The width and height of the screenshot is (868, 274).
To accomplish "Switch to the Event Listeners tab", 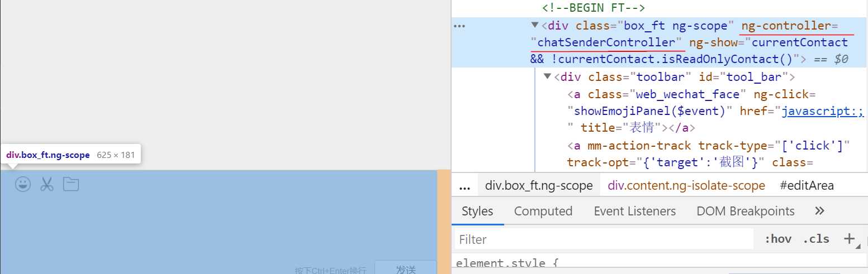I will [635, 211].
